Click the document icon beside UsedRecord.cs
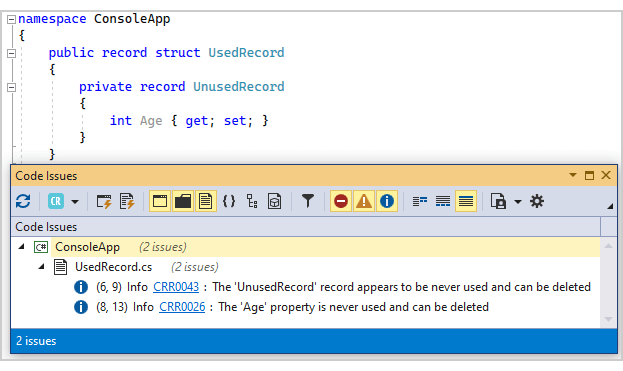This screenshot has width=623, height=371. coord(60,267)
